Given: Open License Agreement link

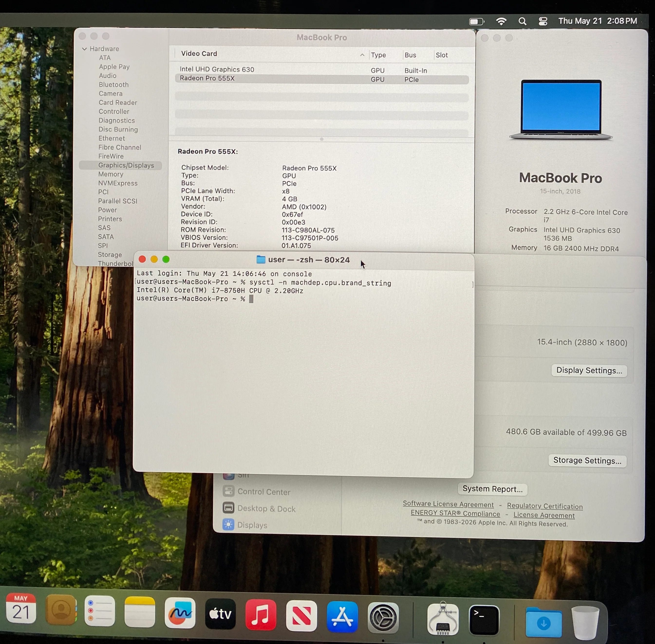Looking at the screenshot, I should (544, 515).
